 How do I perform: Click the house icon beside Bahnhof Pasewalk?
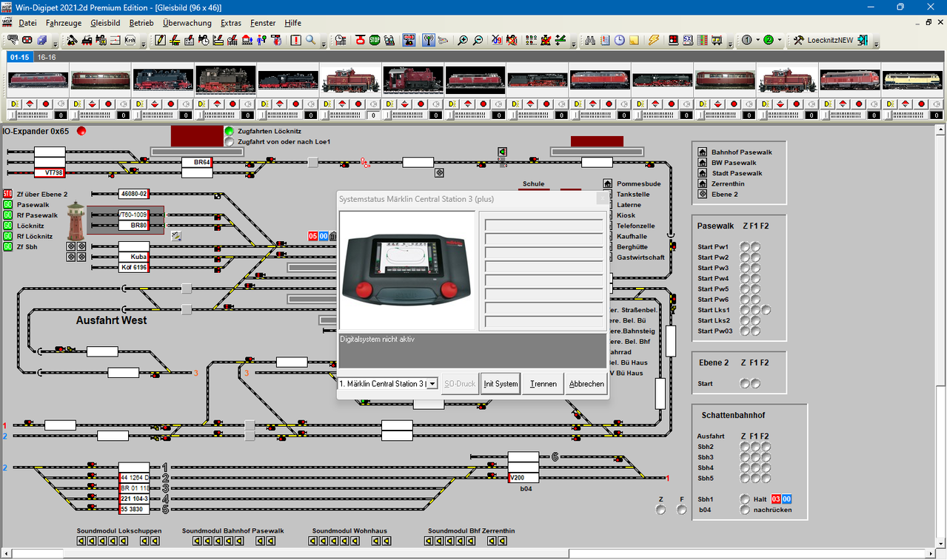click(703, 152)
